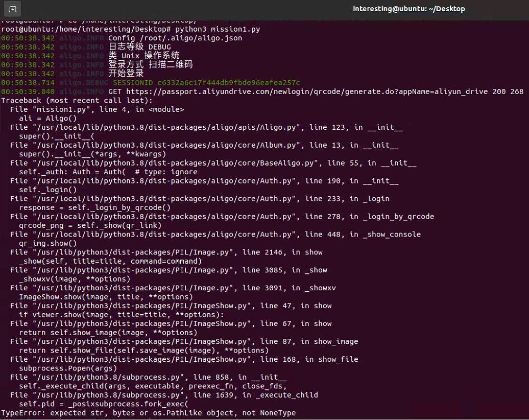Click the 日志等级 DEBUG log line
The height and width of the screenshot is (420, 529).
[138, 46]
